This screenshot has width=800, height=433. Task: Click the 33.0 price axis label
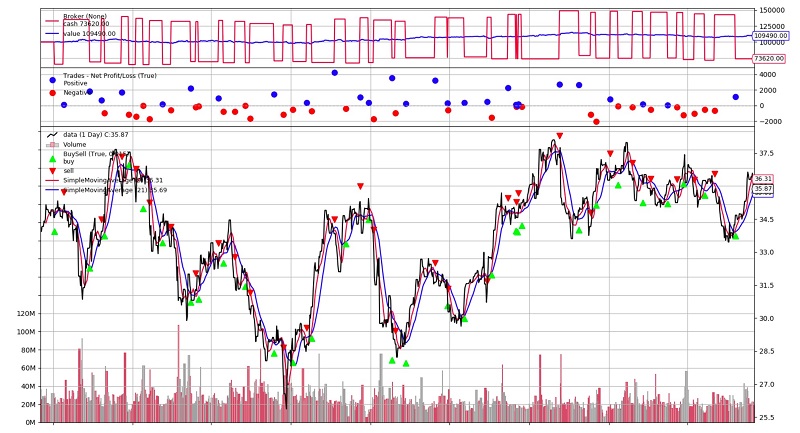[x=766, y=253]
